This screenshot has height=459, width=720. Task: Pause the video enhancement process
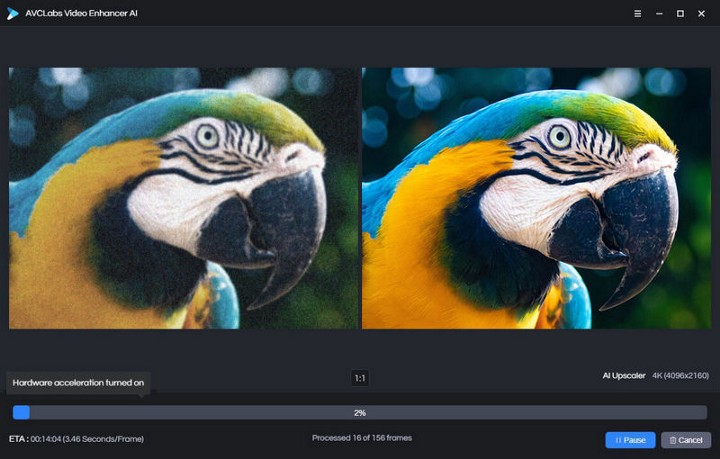tap(630, 440)
